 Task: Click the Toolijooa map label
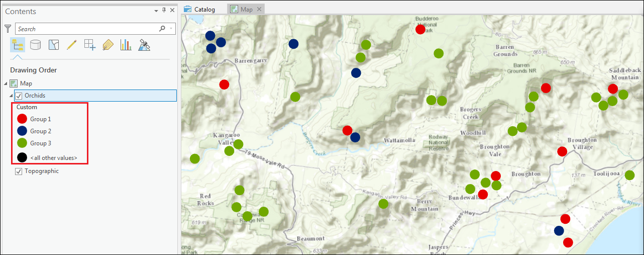(x=606, y=174)
